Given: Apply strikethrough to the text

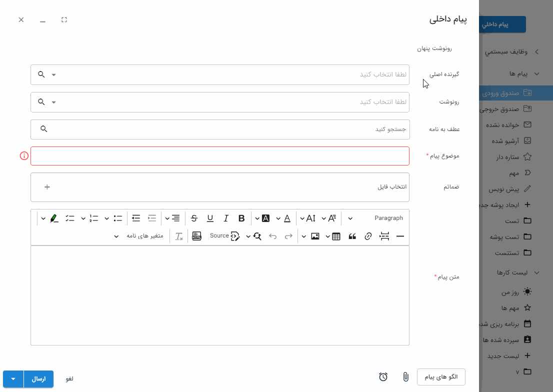Looking at the screenshot, I should pyautogui.click(x=194, y=218).
